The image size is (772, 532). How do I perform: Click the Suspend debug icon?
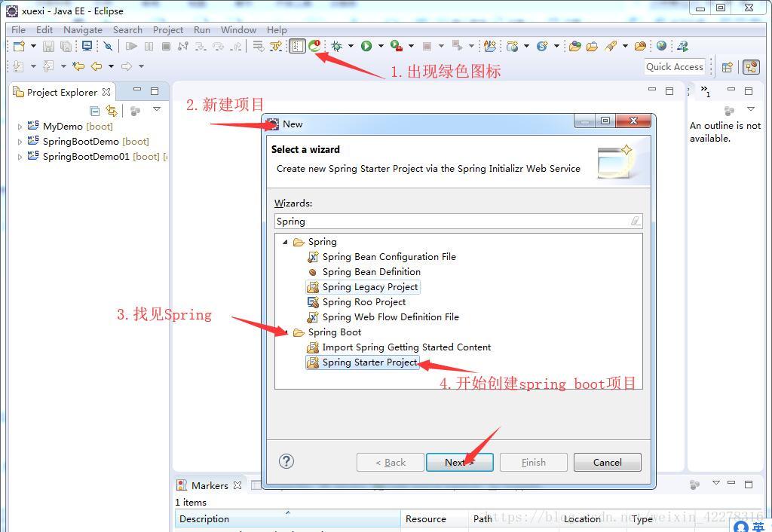[149, 46]
